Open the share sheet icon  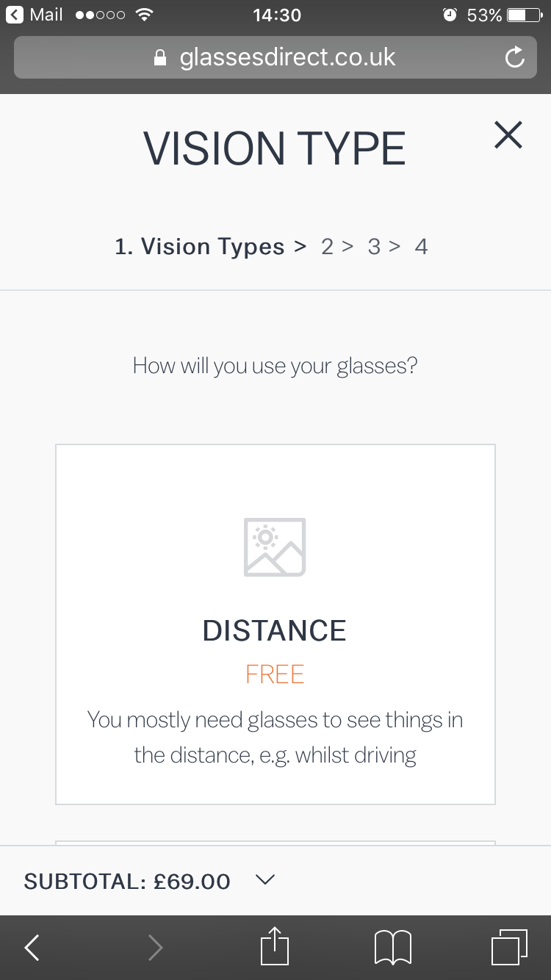(x=275, y=946)
